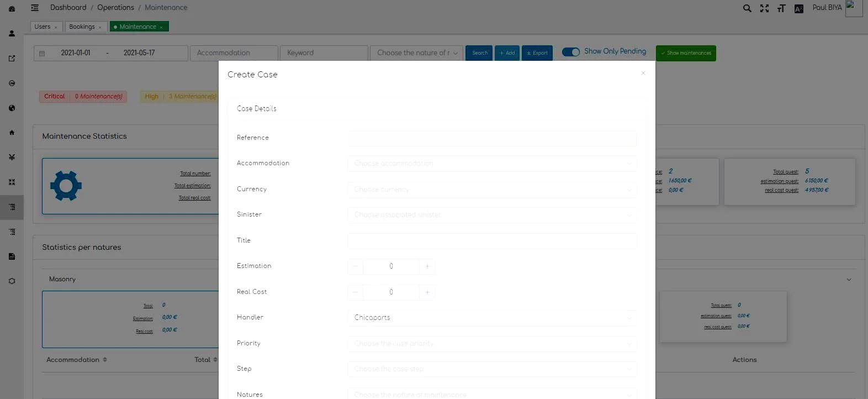The height and width of the screenshot is (399, 868).
Task: Toggle the Show Only Pending switch
Action: [570, 52]
